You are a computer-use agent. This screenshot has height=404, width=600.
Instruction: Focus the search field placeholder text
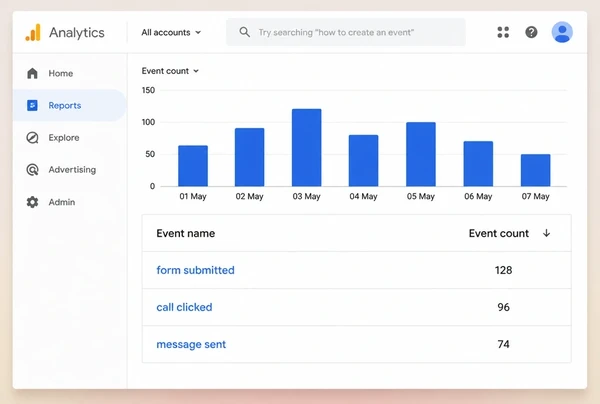pyautogui.click(x=336, y=33)
